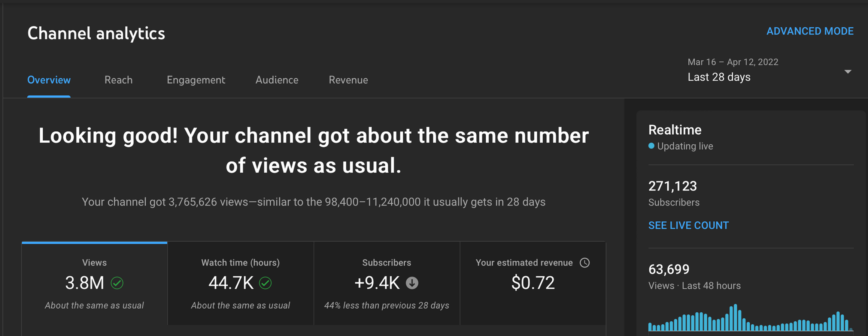
Task: Open the Revenue tab
Action: [348, 80]
